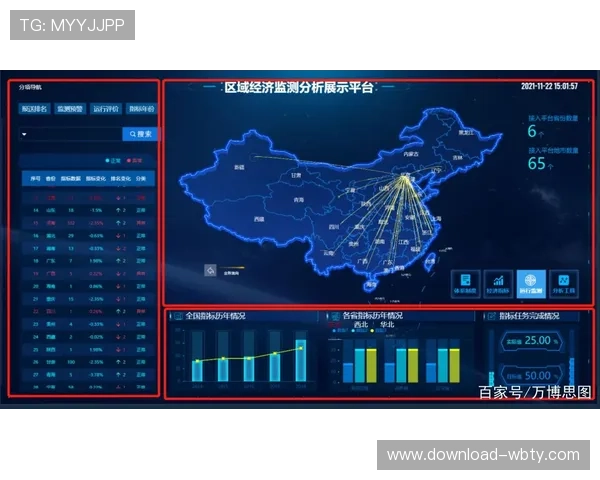Click the gray map legend icon
The height and width of the screenshot is (480, 600).
tap(210, 271)
